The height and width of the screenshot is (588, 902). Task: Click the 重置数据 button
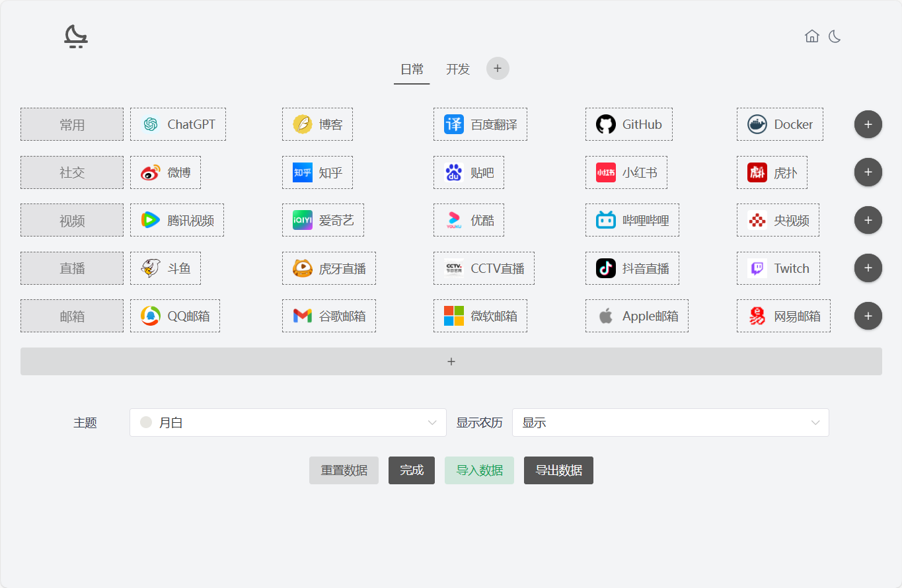(x=344, y=470)
